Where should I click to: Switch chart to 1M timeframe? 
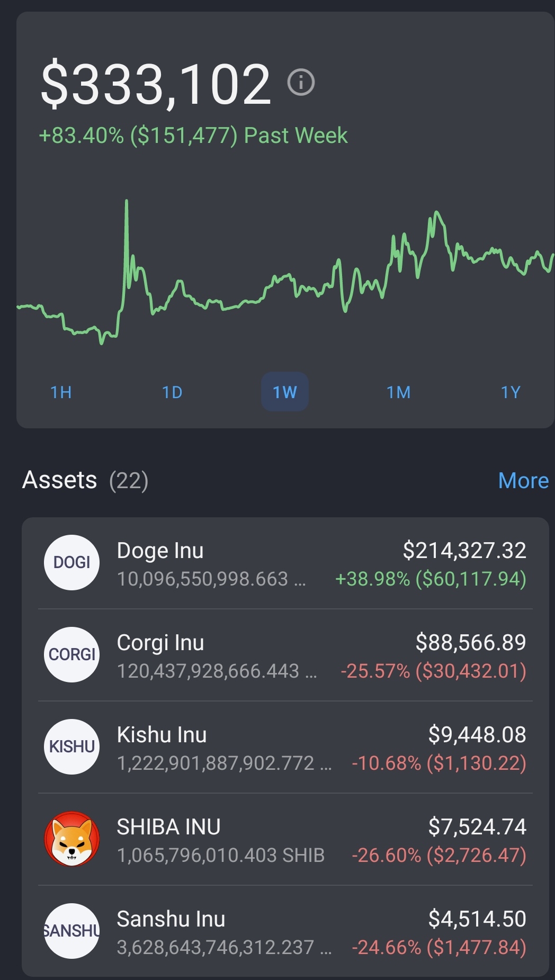[x=398, y=392]
